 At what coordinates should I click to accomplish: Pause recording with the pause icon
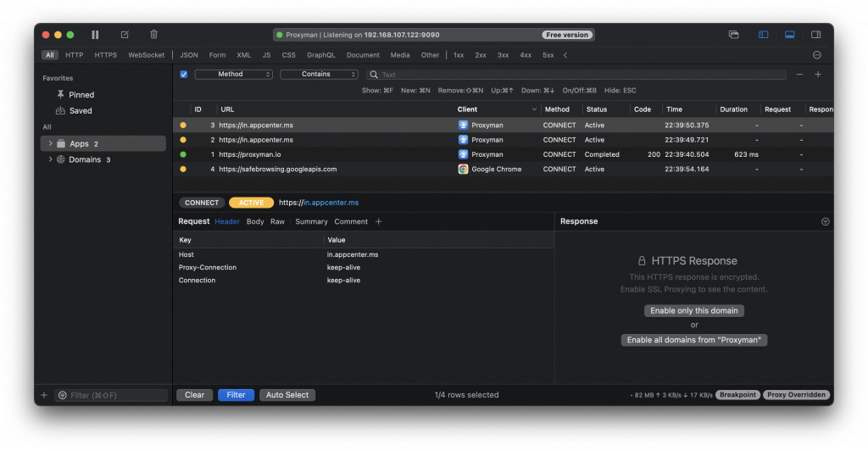click(95, 34)
